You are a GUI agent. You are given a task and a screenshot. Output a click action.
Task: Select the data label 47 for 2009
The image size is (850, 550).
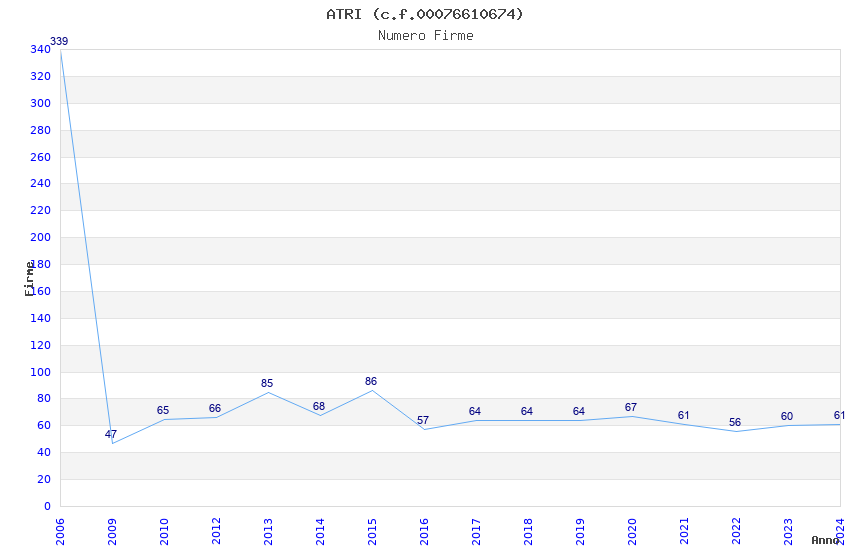(111, 434)
